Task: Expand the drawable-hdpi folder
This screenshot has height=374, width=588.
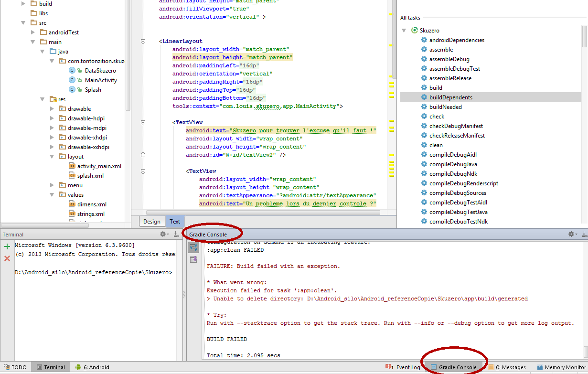Action: coord(52,118)
